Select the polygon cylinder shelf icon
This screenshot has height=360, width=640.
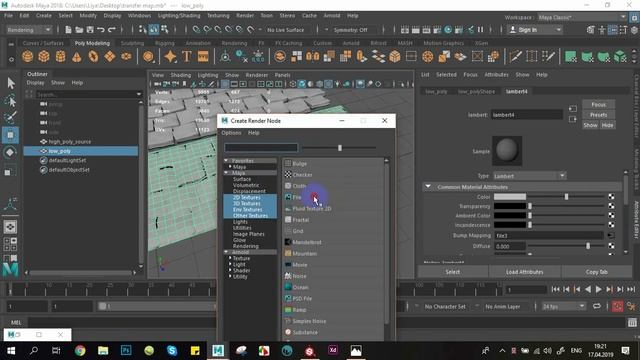click(x=60, y=56)
